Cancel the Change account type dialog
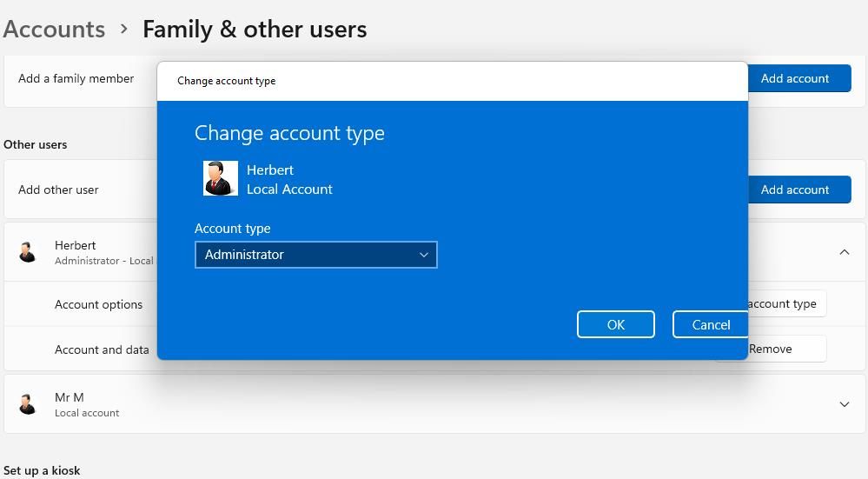This screenshot has width=868, height=479. click(710, 324)
